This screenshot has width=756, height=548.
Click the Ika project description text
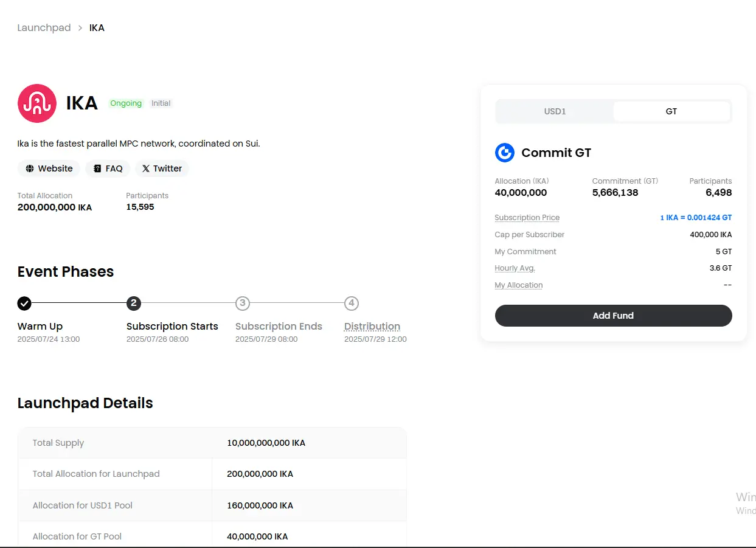point(139,144)
